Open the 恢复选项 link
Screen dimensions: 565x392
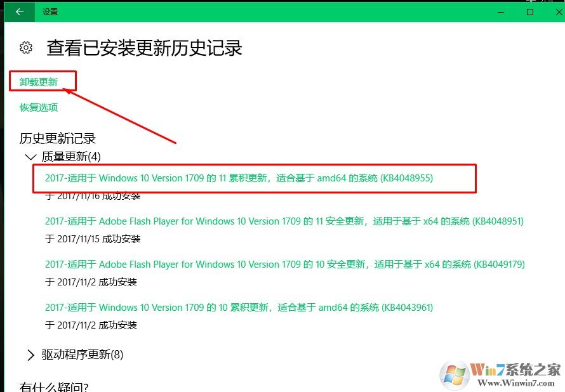click(39, 107)
